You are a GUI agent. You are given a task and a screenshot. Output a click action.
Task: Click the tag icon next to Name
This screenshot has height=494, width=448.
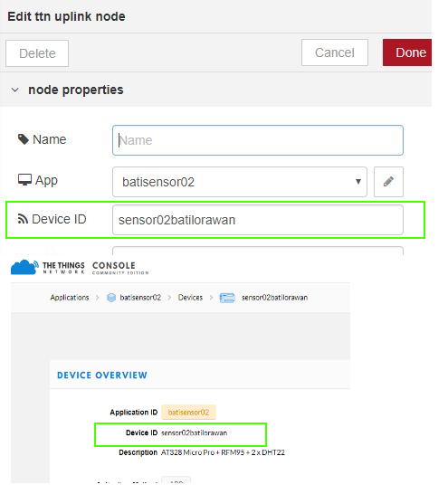tap(24, 139)
